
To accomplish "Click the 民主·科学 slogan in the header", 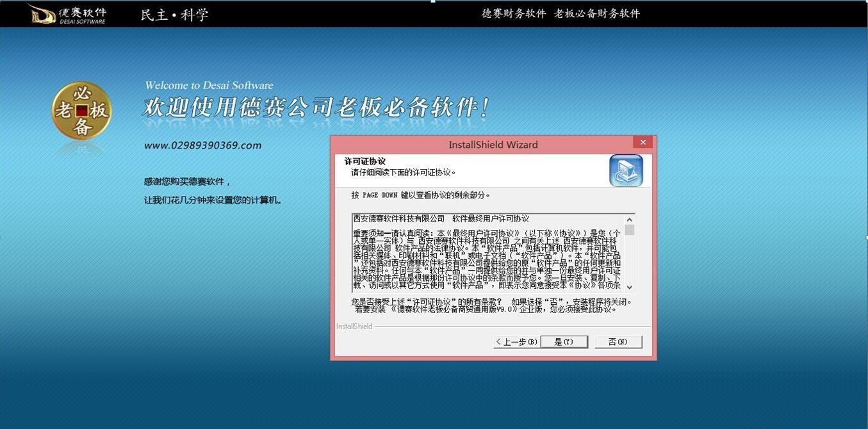I will click(175, 15).
